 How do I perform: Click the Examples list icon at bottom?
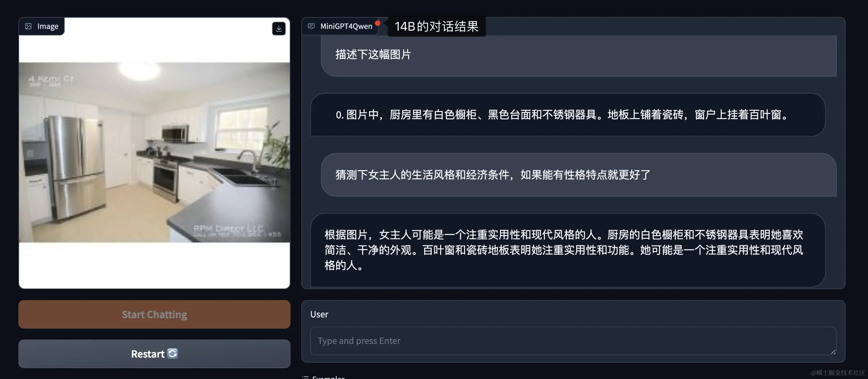coord(306,377)
